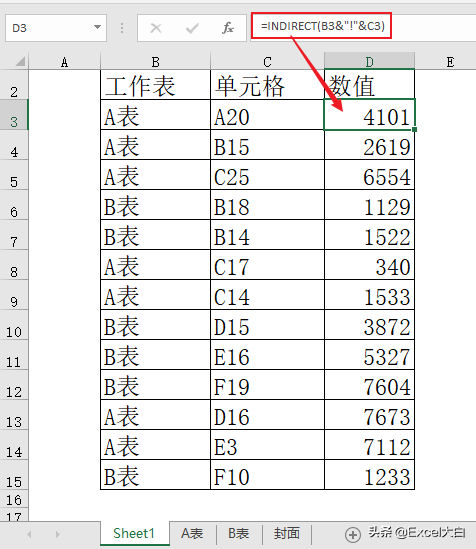This screenshot has height=549, width=476.
Task: Click the Name Box showing D3
Action: coord(56,28)
